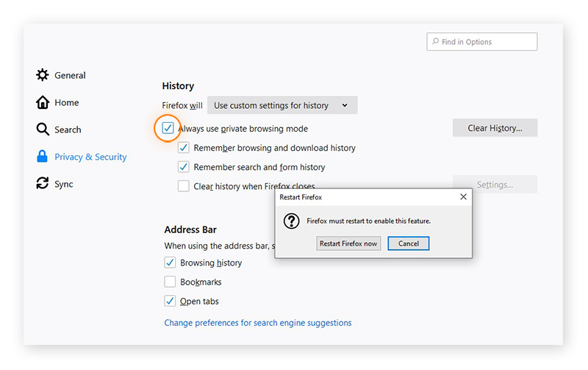The height and width of the screenshot is (370, 588).
Task: Click the Address Bar section heading
Action: point(190,230)
